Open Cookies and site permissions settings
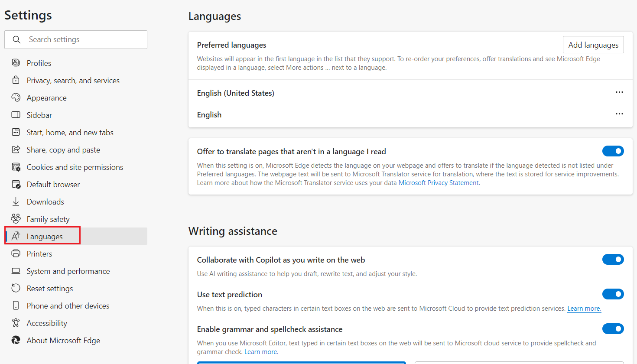Viewport: 637px width, 364px height. [x=75, y=167]
